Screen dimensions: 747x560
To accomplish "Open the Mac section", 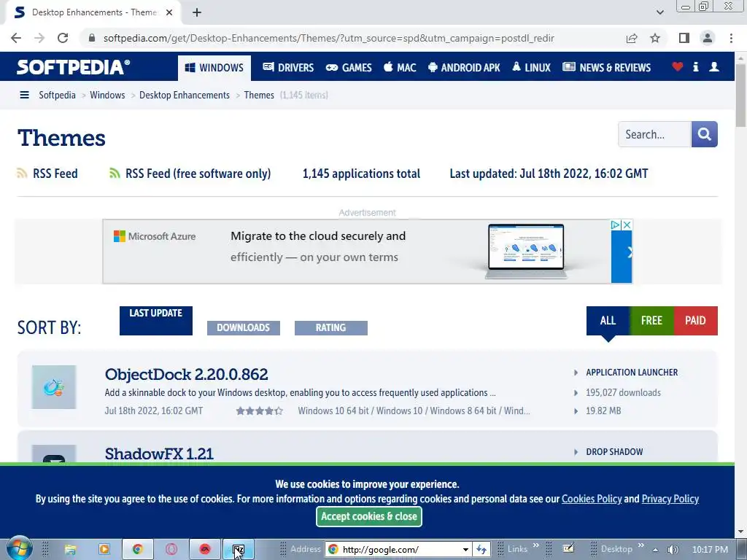I will 400,68.
